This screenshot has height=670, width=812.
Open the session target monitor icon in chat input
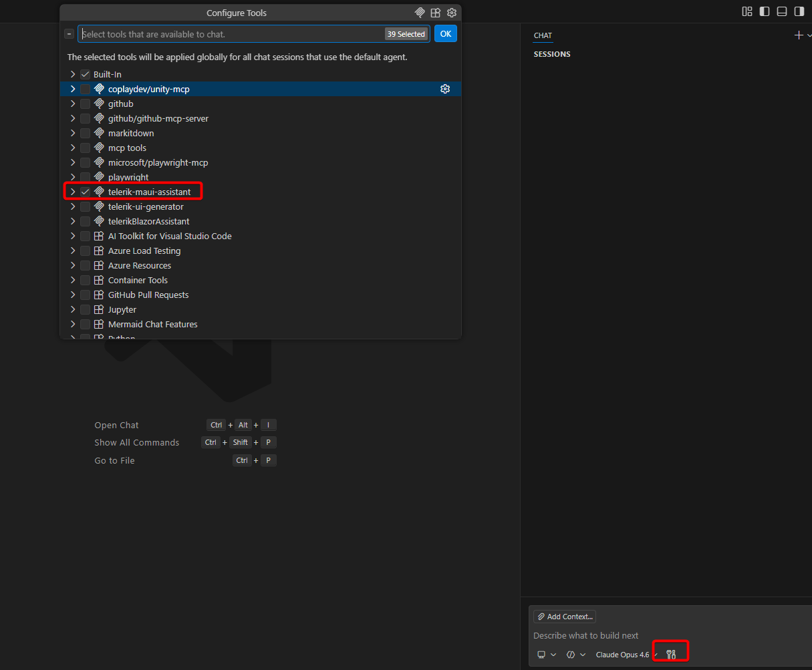point(541,655)
